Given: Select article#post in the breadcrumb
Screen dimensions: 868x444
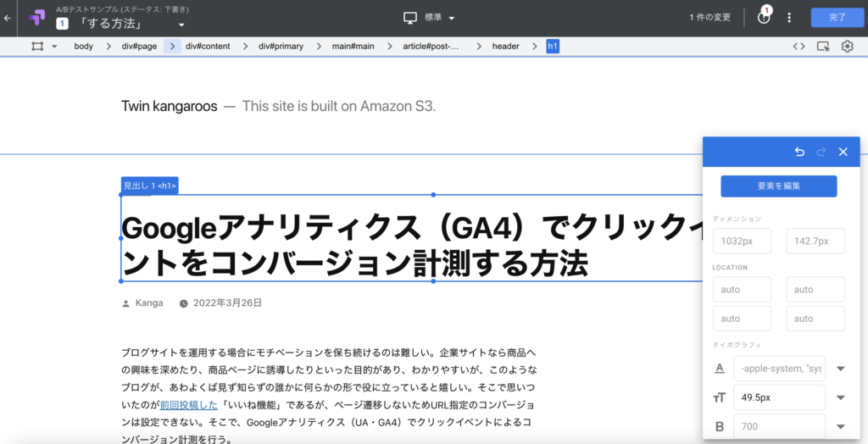Looking at the screenshot, I should (431, 47).
